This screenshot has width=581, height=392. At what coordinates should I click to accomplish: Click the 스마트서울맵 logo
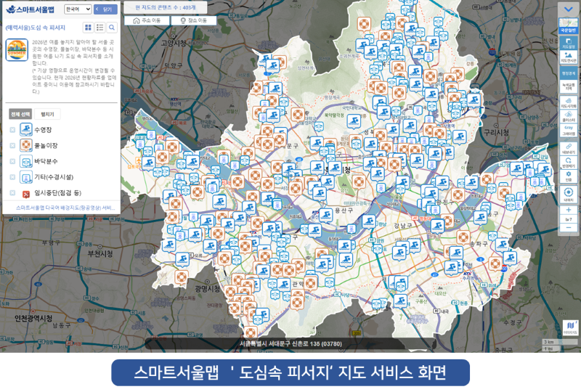[30, 9]
